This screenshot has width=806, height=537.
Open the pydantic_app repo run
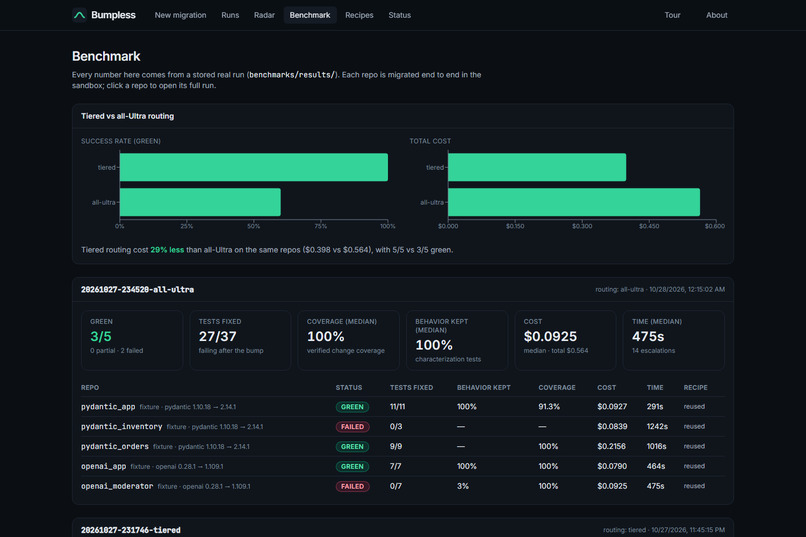pos(108,407)
